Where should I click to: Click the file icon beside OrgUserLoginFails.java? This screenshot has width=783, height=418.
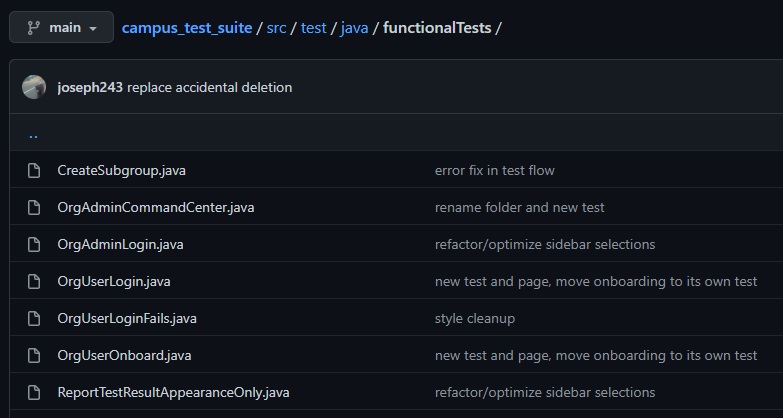click(x=34, y=318)
